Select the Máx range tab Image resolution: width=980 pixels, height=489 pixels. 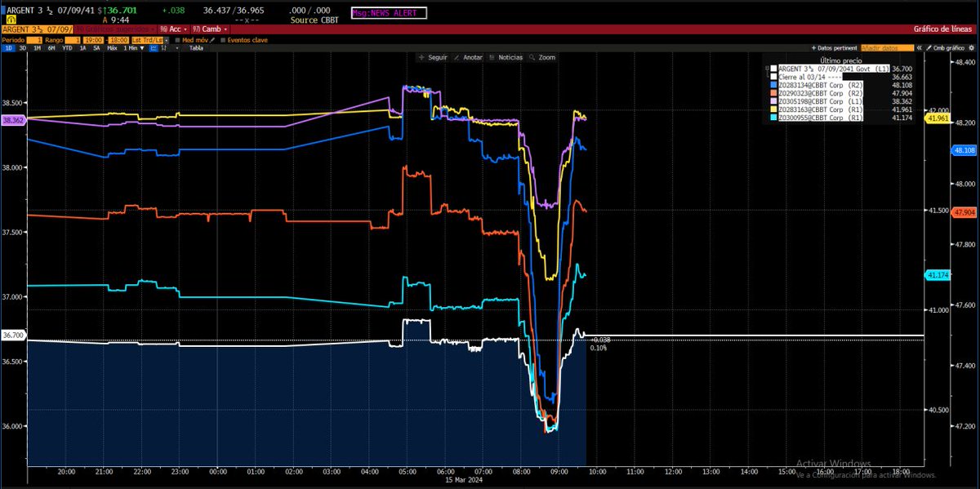point(112,48)
